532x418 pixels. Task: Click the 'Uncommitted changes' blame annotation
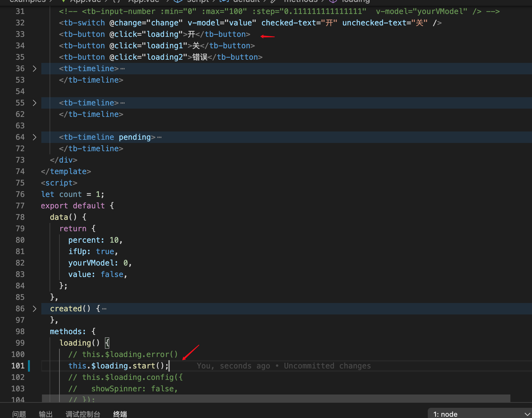tap(327, 366)
